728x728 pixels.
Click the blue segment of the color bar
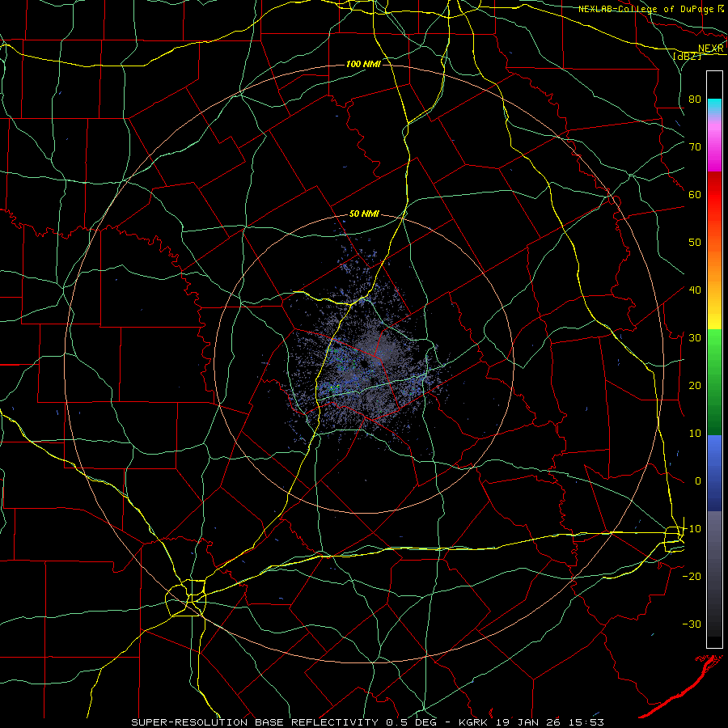pyautogui.click(x=714, y=472)
